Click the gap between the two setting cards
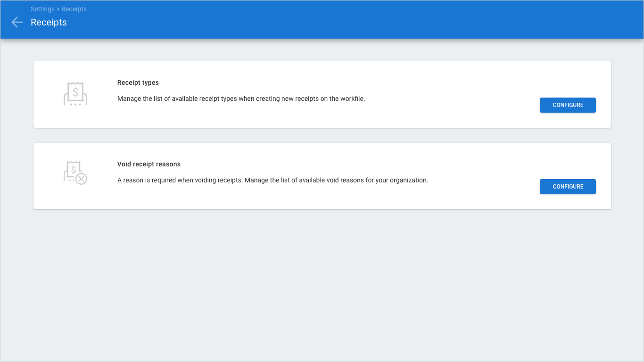Image resolution: width=644 pixels, height=362 pixels. tap(322, 135)
